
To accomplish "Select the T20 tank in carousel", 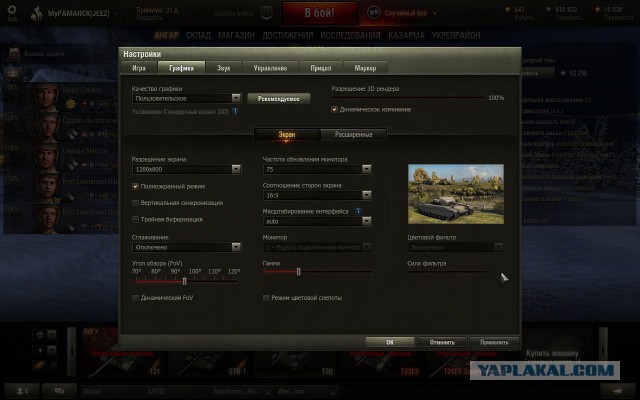I will pyautogui.click(x=294, y=363).
